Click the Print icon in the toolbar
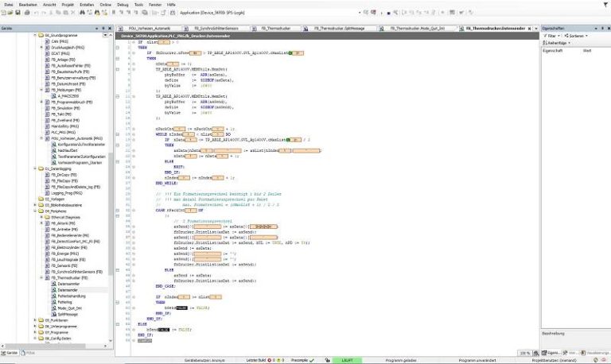 click(27, 14)
